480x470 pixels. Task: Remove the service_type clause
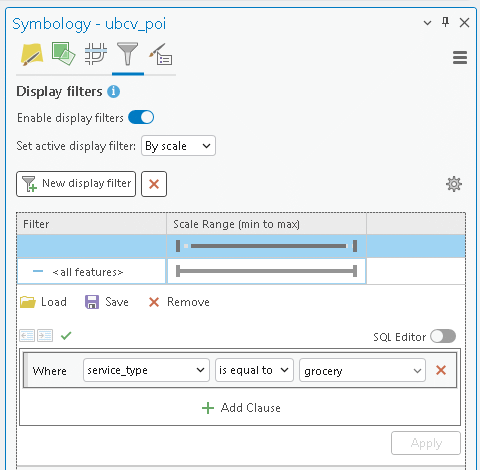(441, 370)
